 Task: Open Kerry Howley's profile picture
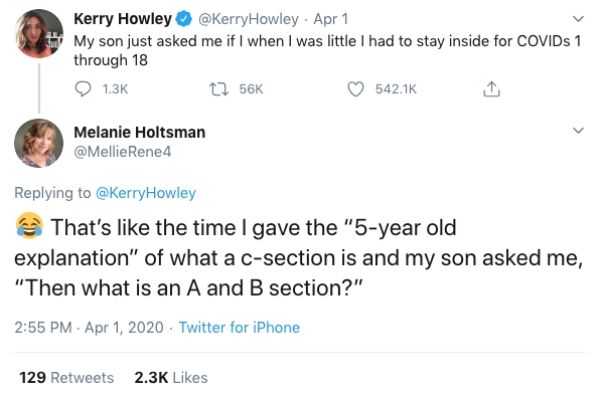coord(40,35)
